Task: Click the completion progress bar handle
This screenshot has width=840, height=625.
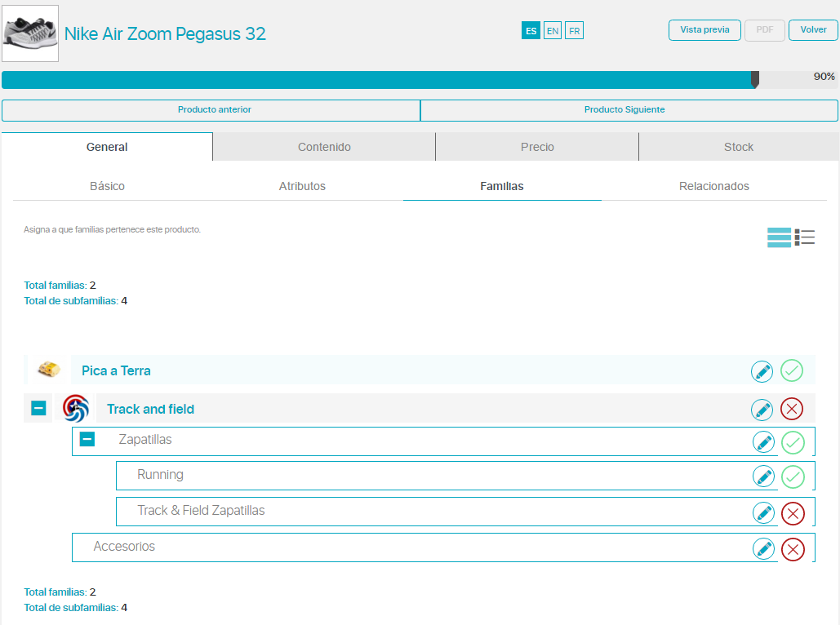Action: [755, 79]
